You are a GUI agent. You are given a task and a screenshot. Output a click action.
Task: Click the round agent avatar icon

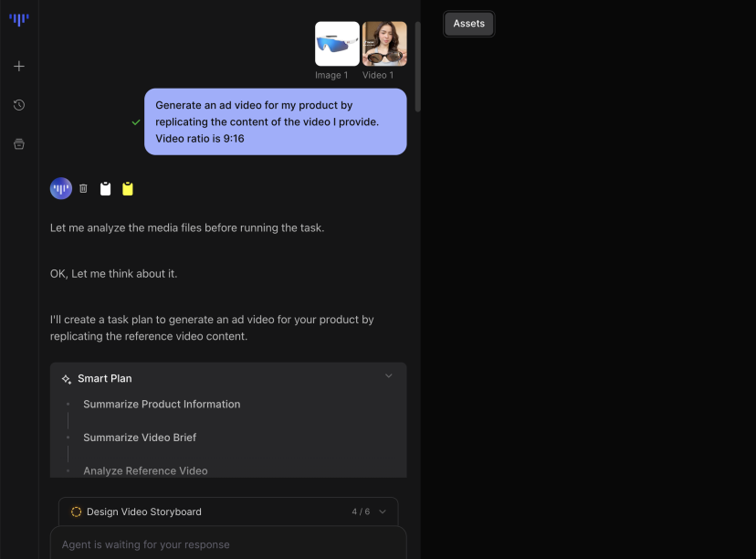point(61,188)
